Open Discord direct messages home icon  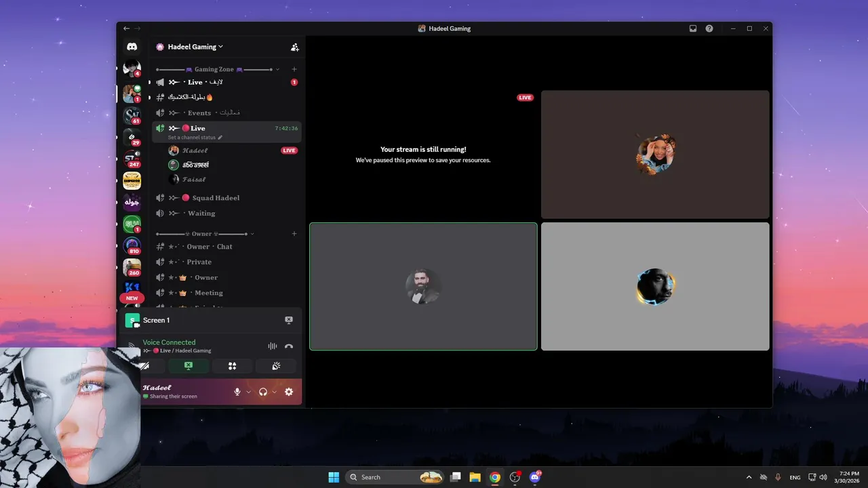pos(132,47)
